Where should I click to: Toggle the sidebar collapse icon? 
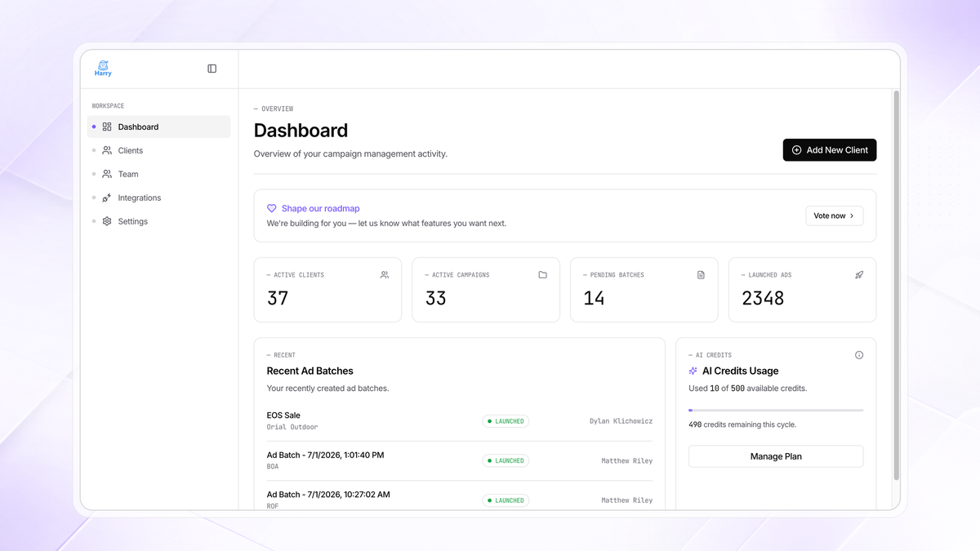tap(212, 69)
